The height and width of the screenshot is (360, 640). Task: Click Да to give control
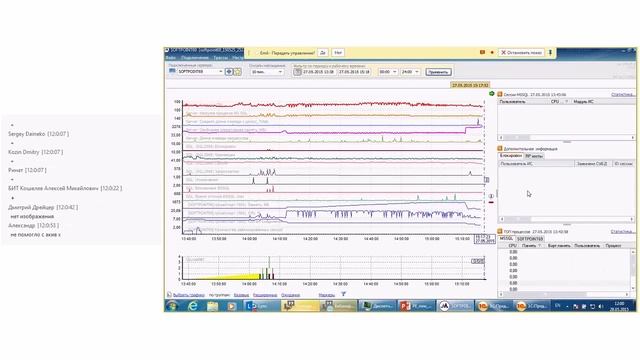pos(323,53)
